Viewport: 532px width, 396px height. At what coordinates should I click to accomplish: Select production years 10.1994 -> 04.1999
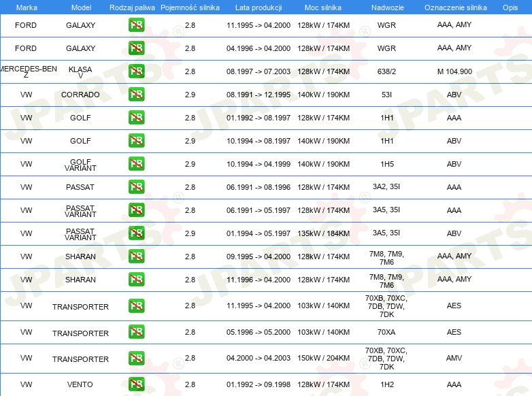[x=259, y=164]
